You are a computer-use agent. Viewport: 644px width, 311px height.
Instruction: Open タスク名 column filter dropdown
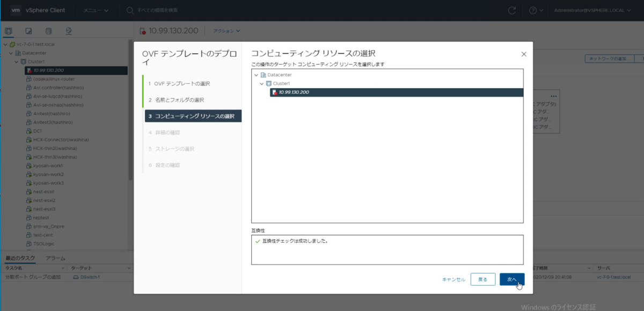[63, 268]
